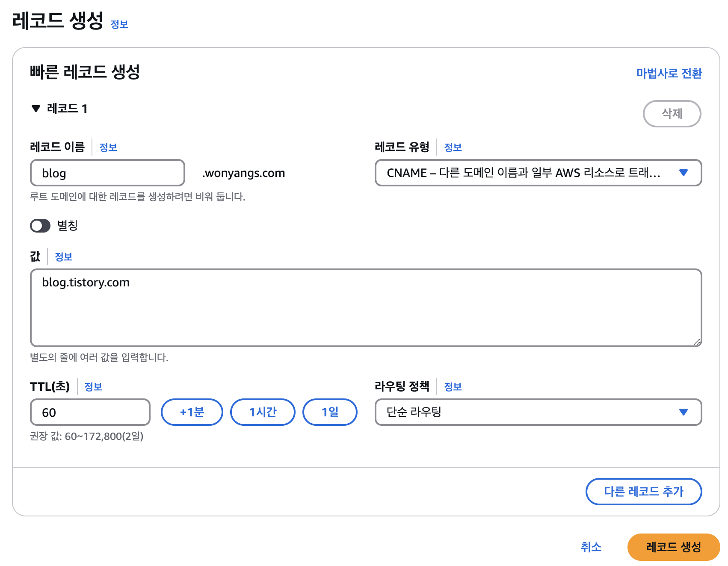The image size is (728, 566).
Task: Click the 다른 레코드 추가 button
Action: coord(643,492)
